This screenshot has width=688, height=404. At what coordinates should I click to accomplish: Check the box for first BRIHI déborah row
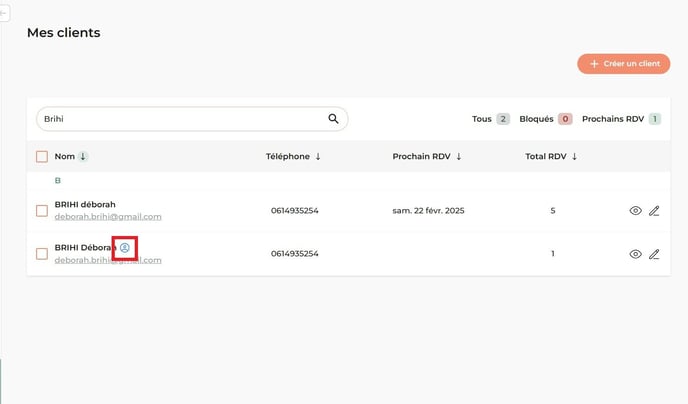click(x=42, y=211)
